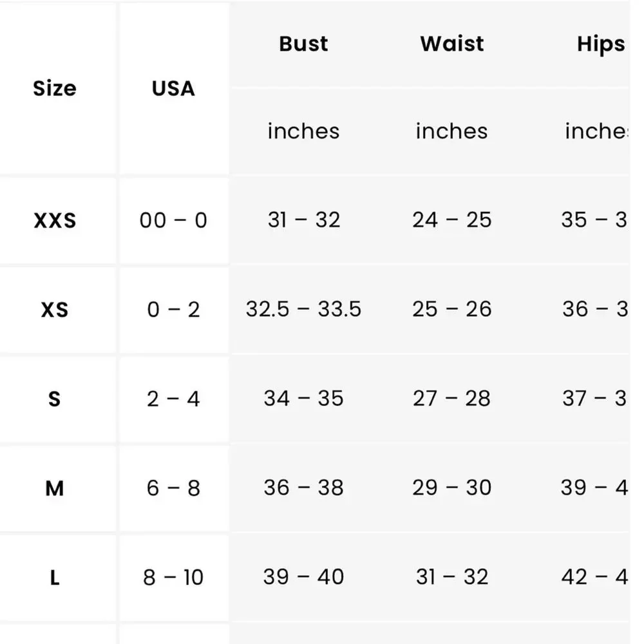Click the Hips column heading
The height and width of the screenshot is (644, 644).
tap(600, 44)
